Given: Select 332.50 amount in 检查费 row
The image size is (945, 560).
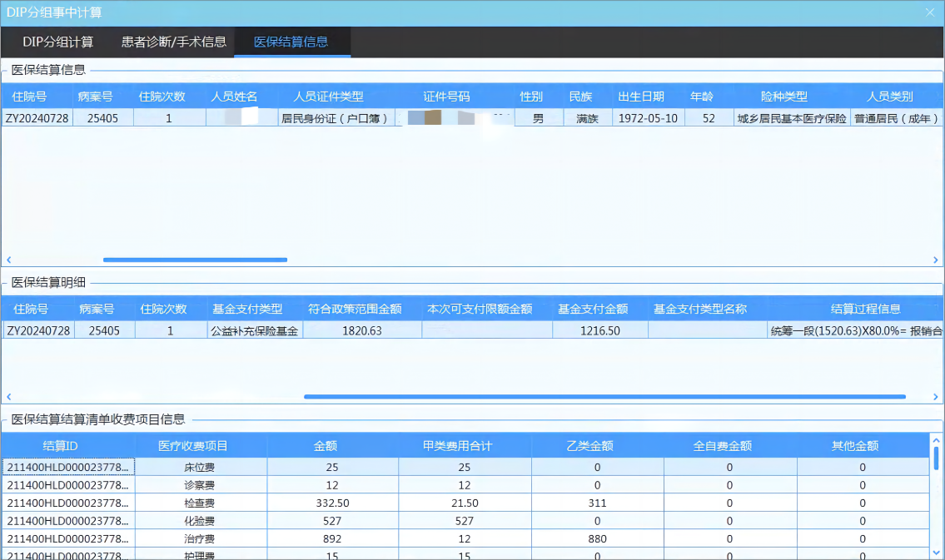Looking at the screenshot, I should coord(333,503).
